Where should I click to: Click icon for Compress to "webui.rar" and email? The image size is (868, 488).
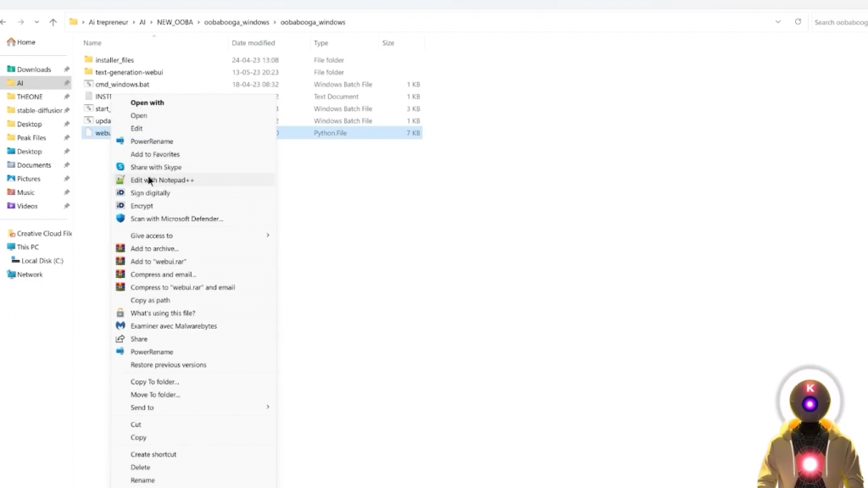coord(120,287)
